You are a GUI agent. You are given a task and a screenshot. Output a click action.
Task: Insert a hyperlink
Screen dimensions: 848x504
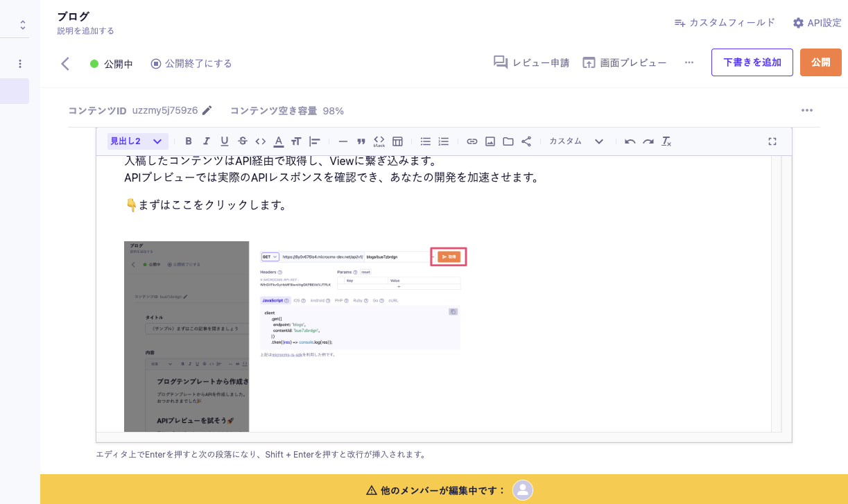472,141
